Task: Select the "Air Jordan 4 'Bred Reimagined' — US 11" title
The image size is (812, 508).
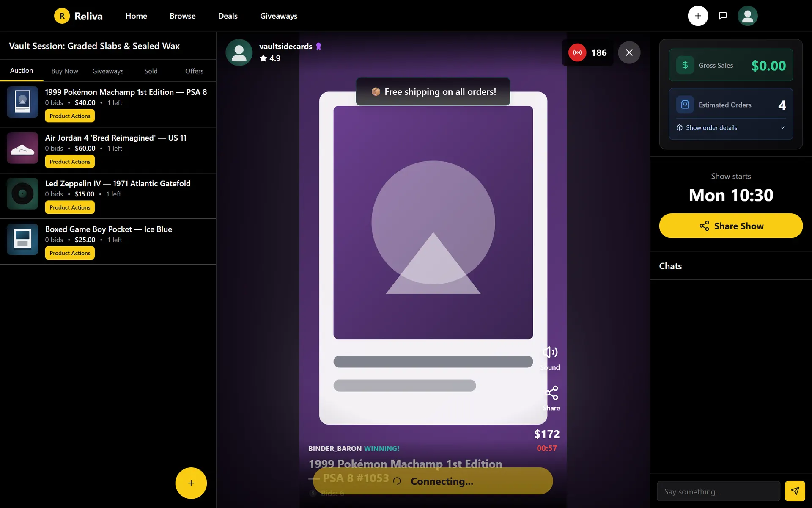Action: [x=116, y=138]
